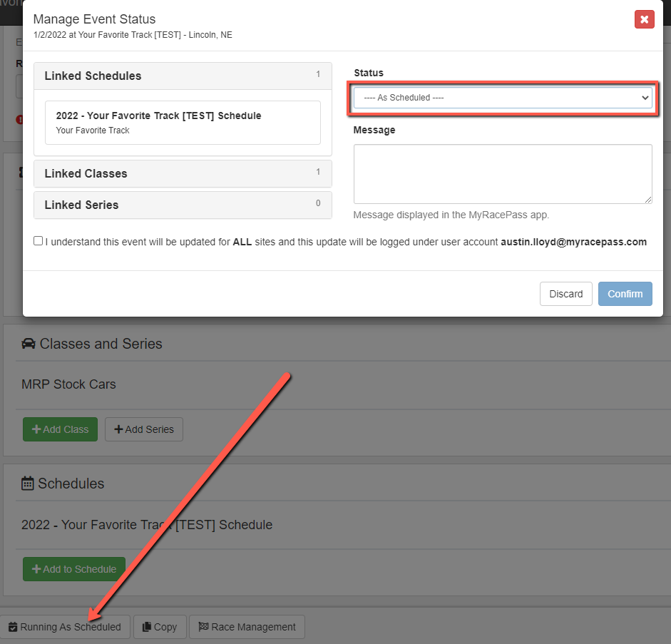Collapse the Linked Schedules section
This screenshot has width=671, height=644.
(183, 76)
